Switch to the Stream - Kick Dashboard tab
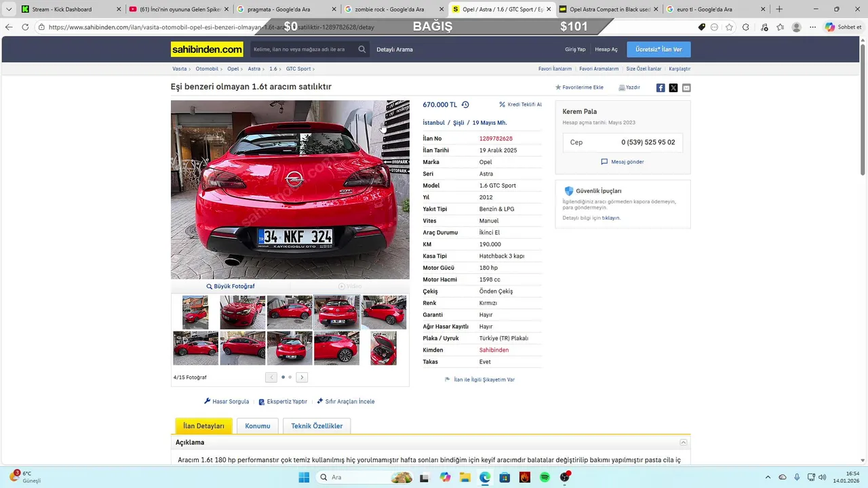Screen dimensions: 868x488 [71, 9]
